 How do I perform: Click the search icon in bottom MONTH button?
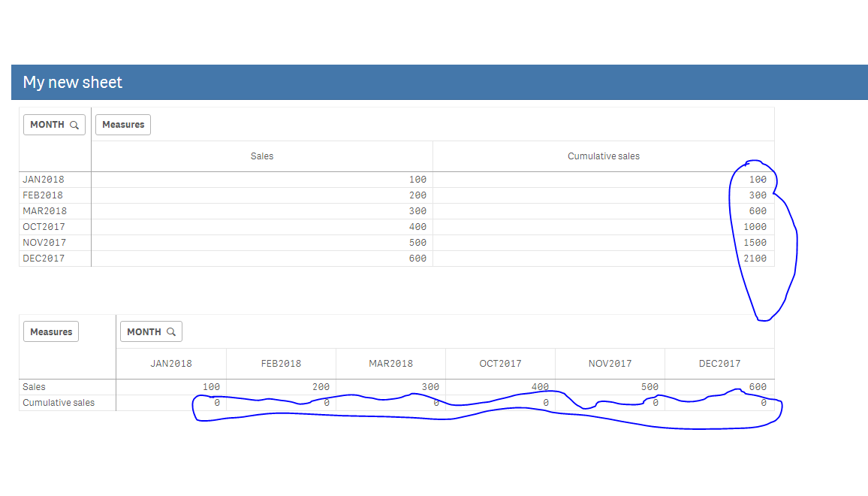(x=171, y=332)
